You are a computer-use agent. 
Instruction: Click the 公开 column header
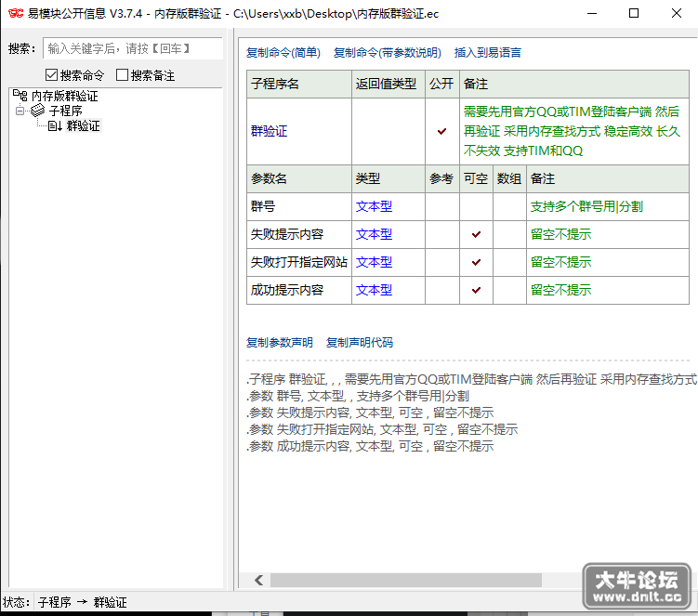tap(442, 84)
